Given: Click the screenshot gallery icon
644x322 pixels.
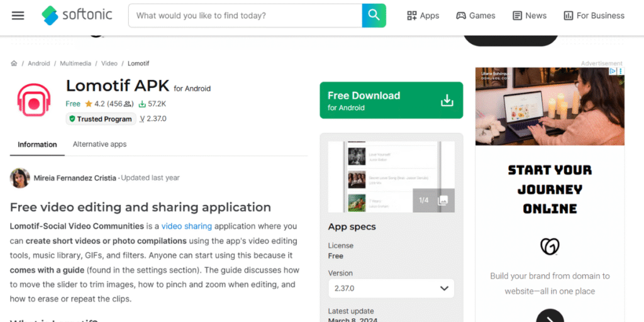Looking at the screenshot, I should (443, 200).
